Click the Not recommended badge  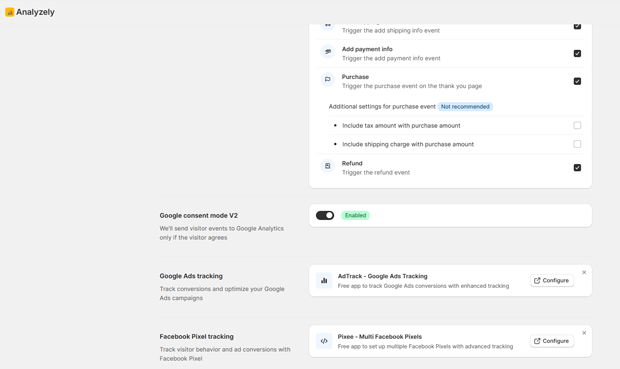click(x=465, y=107)
